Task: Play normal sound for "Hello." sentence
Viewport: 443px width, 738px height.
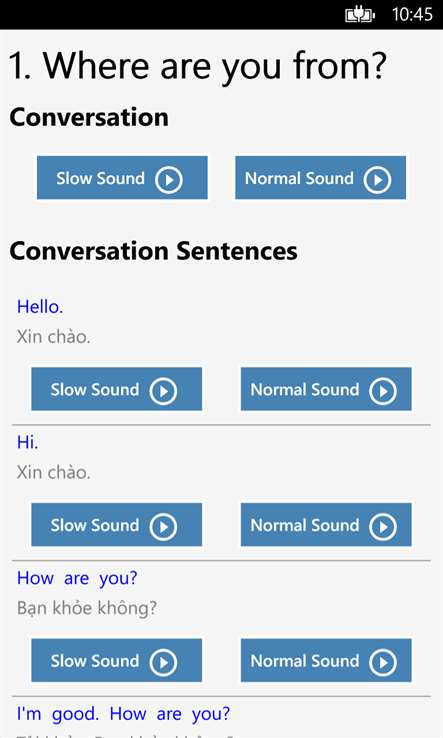Action: pyautogui.click(x=326, y=389)
